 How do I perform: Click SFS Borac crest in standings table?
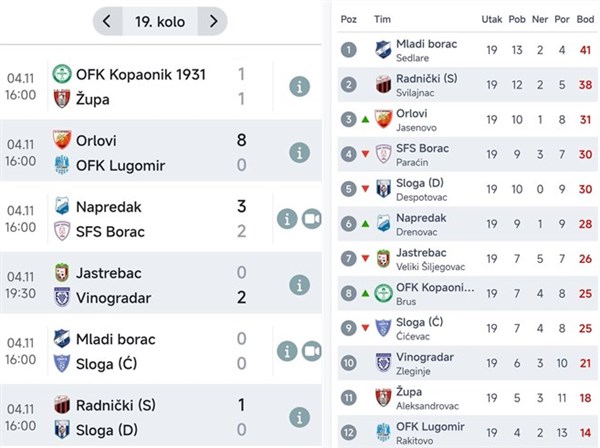click(382, 154)
